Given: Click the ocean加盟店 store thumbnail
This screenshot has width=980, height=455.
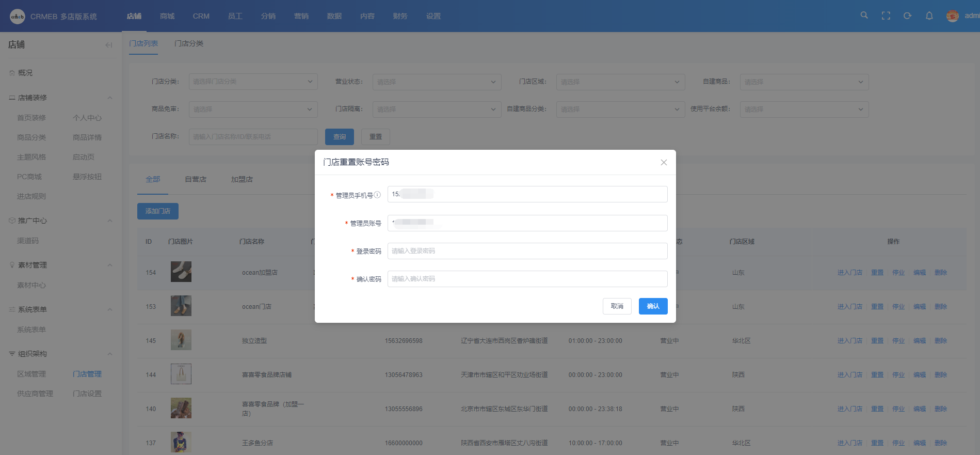Looking at the screenshot, I should point(181,272).
